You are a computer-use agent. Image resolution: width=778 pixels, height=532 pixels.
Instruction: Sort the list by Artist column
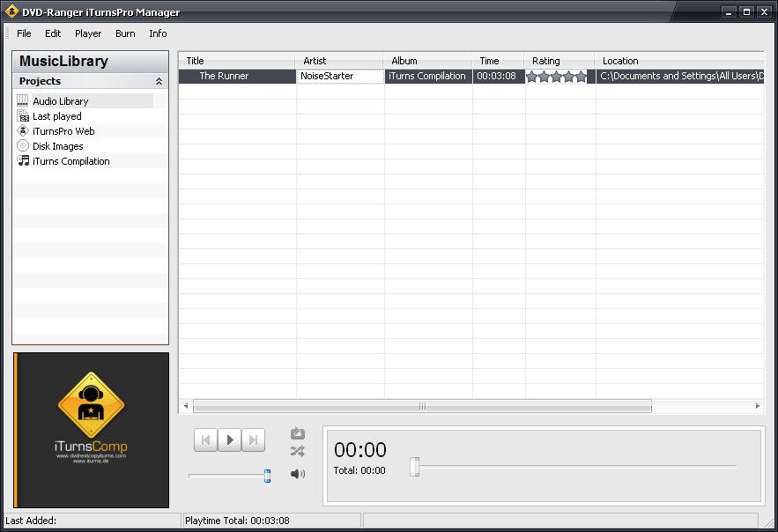pyautogui.click(x=339, y=61)
